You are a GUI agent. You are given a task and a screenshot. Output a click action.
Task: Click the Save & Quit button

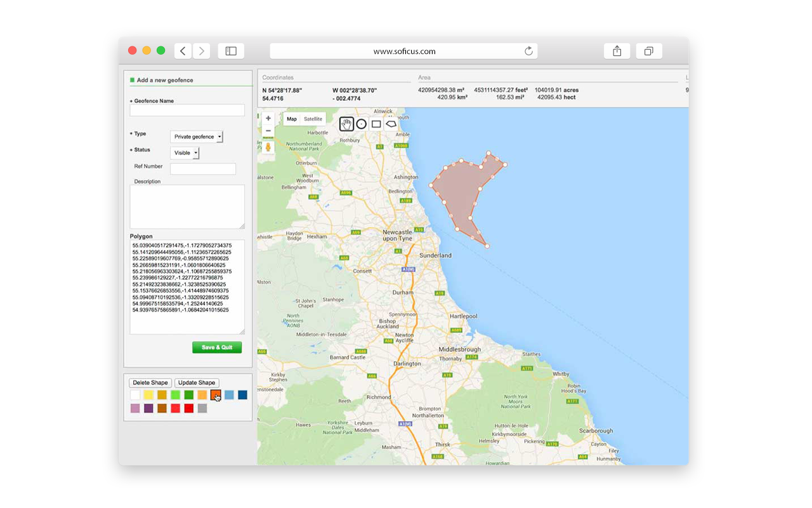click(x=217, y=347)
